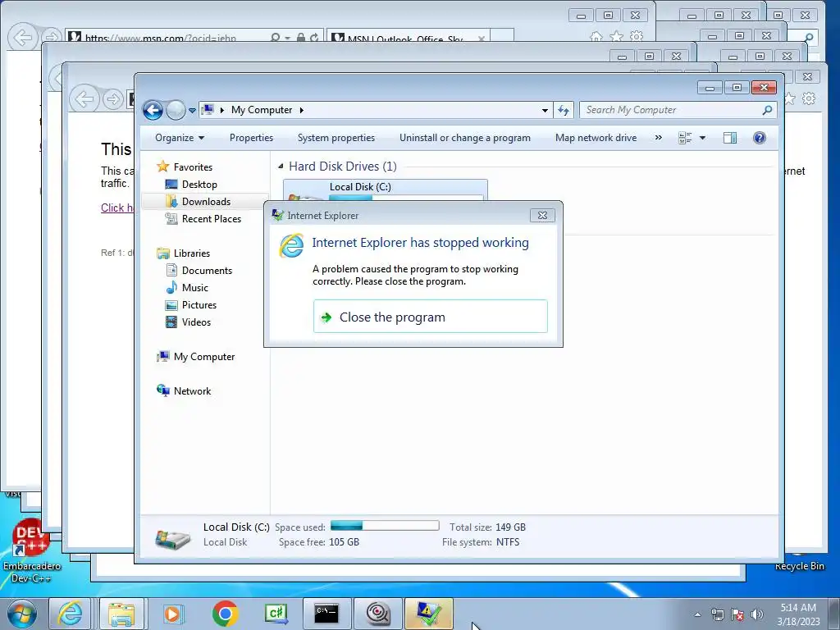Open Recent Places
The image size is (840, 630).
(211, 218)
